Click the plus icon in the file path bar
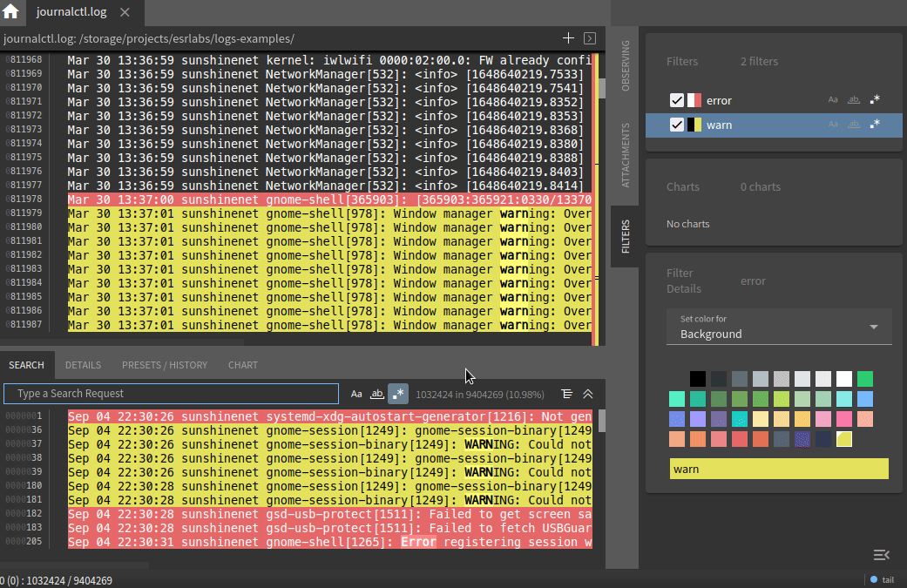The image size is (907, 588). pyautogui.click(x=568, y=38)
